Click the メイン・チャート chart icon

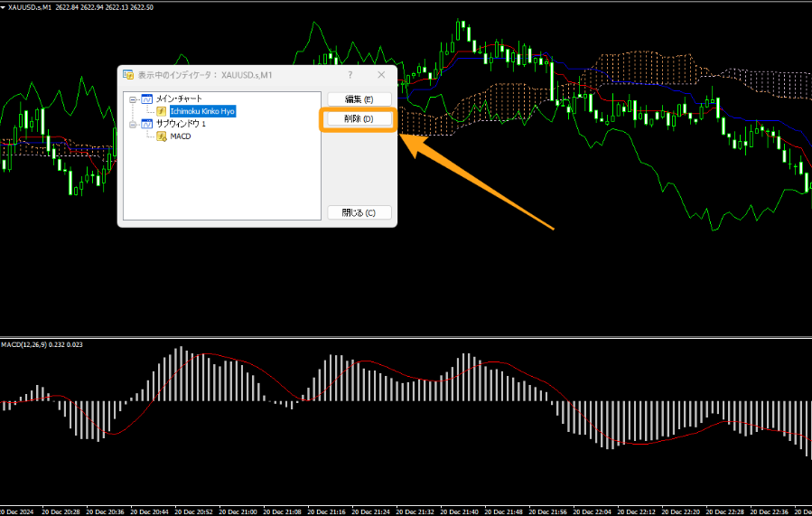pos(147,99)
